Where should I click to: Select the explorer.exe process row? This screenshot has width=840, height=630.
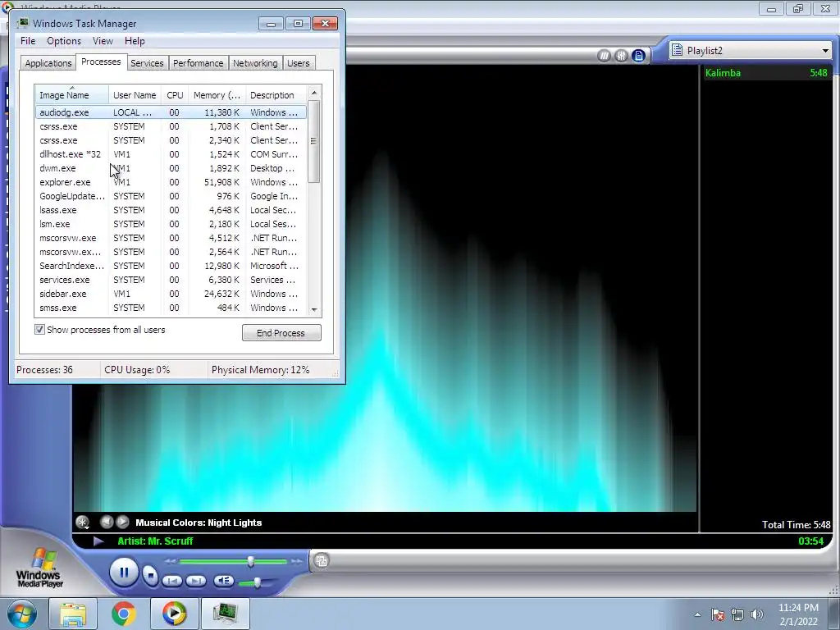click(x=171, y=182)
